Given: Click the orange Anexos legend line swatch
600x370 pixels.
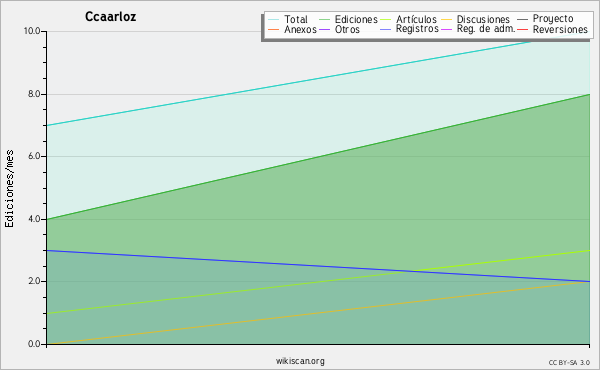Looking at the screenshot, I should point(274,29).
